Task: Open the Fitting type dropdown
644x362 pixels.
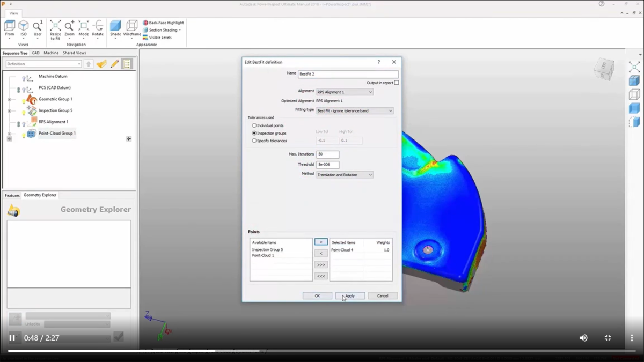Action: pyautogui.click(x=355, y=111)
